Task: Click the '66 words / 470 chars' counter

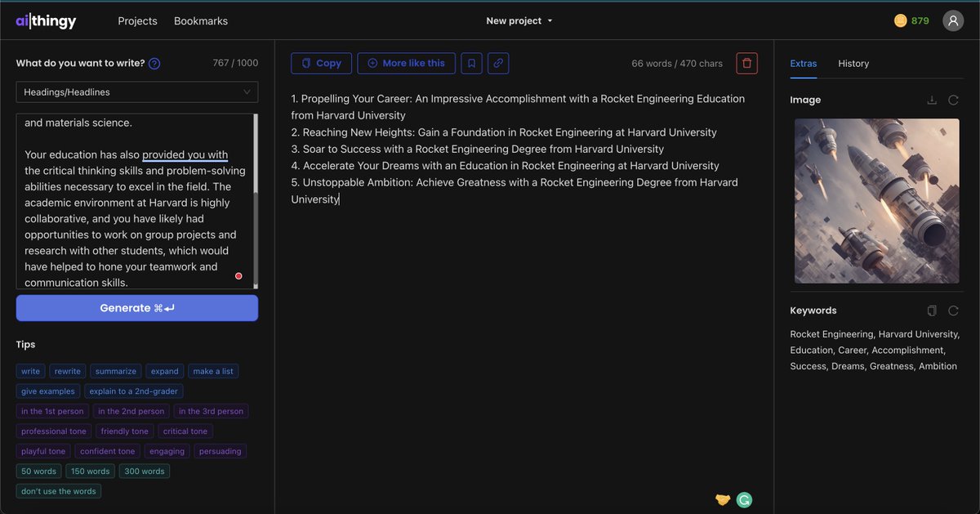Action: tap(677, 64)
